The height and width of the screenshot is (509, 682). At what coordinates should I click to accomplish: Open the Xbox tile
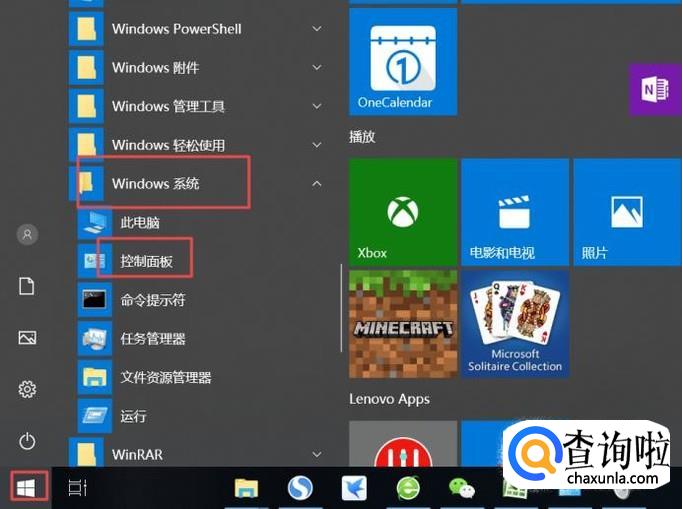(x=402, y=214)
